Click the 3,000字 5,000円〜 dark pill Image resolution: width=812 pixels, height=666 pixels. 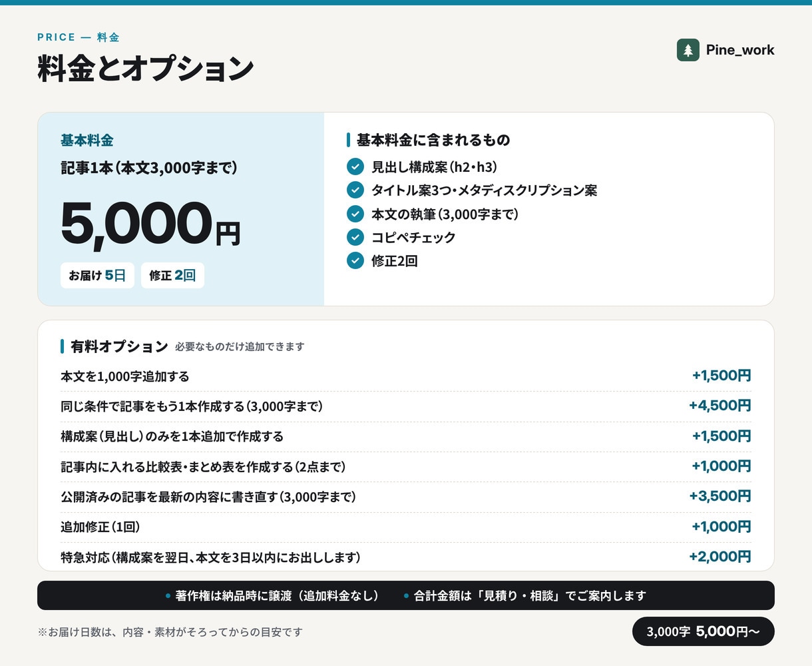click(703, 631)
